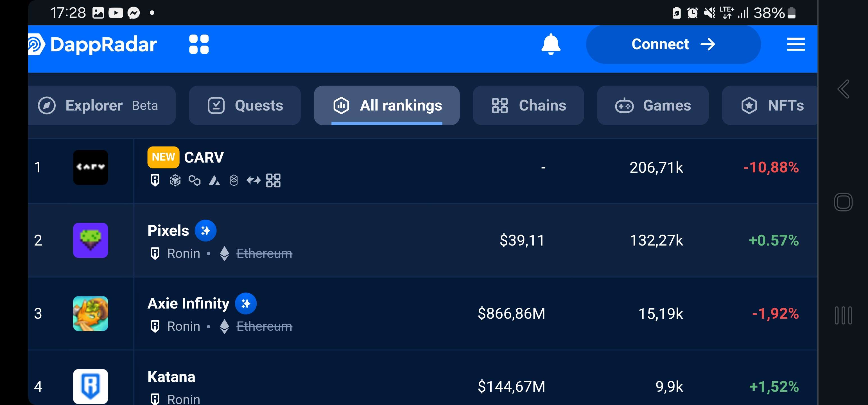Expand CARV's more-chains grid icon
The image size is (868, 405).
point(273,180)
